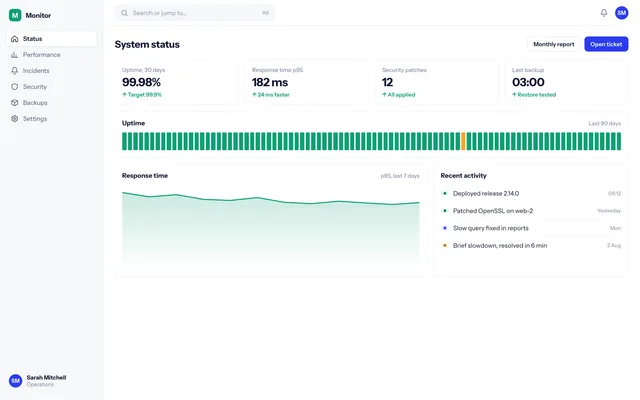This screenshot has height=400, width=640.
Task: Click the Status home icon in sidebar
Action: coord(15,39)
